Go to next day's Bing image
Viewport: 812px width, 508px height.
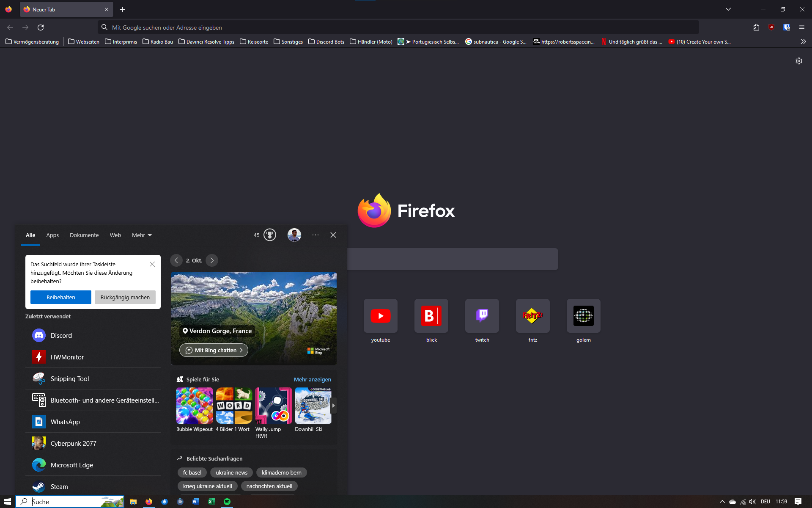point(212,260)
